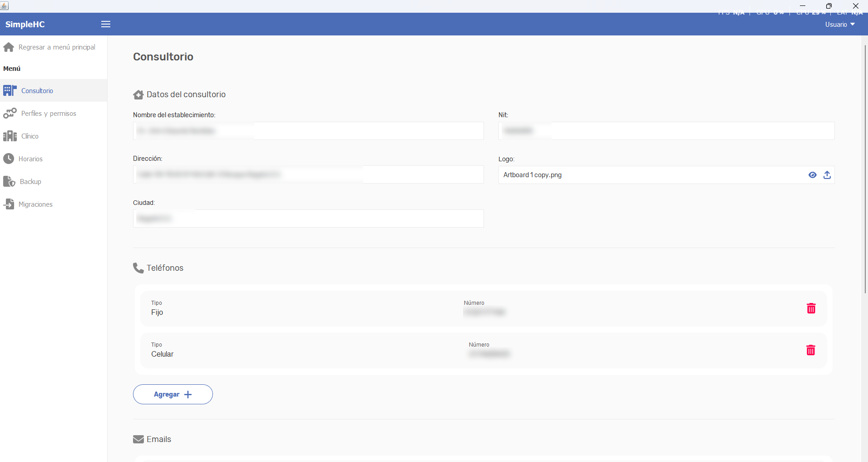Click the Java app icon in title bar

[x=5, y=5]
